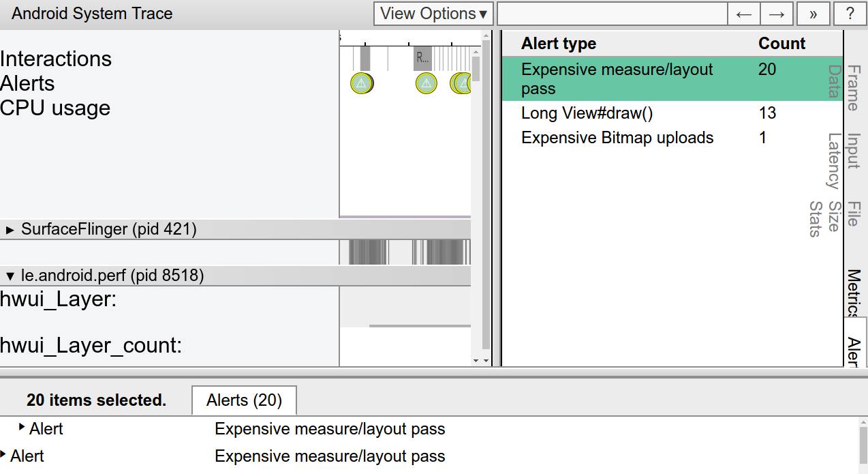Select the Expensive Bitmap uploads row
Image resolution: width=868 pixels, height=474 pixels.
click(x=617, y=138)
